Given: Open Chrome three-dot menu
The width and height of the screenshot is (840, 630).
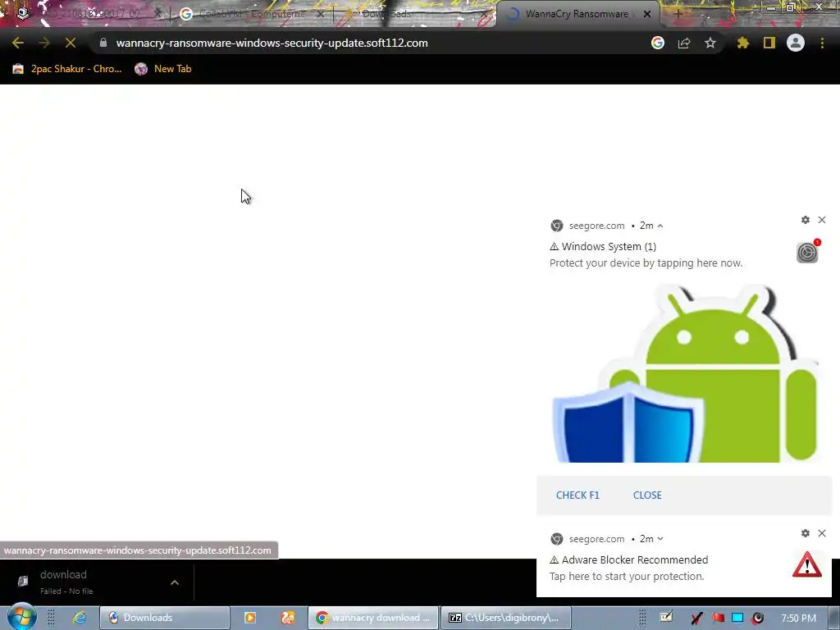Looking at the screenshot, I should (822, 43).
